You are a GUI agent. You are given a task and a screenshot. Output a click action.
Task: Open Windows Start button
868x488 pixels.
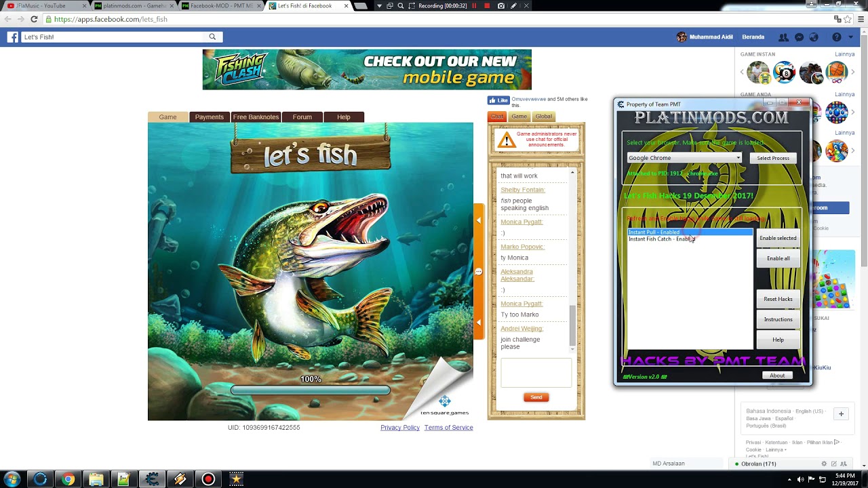[12, 479]
